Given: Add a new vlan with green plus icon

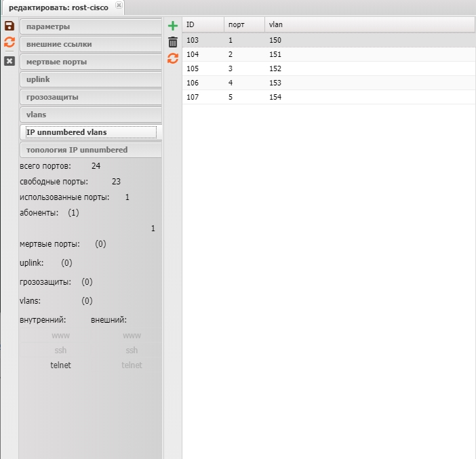Looking at the screenshot, I should pyautogui.click(x=173, y=26).
